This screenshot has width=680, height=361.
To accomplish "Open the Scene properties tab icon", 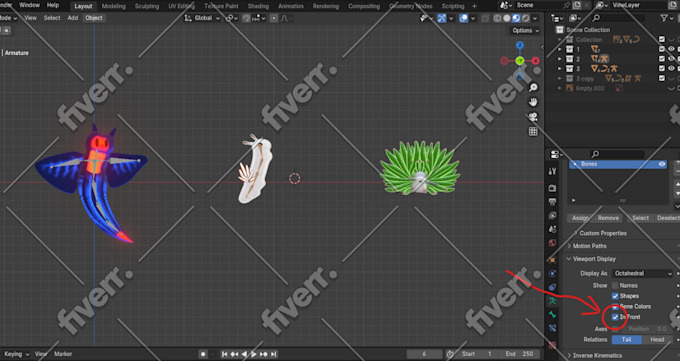I will tap(552, 229).
